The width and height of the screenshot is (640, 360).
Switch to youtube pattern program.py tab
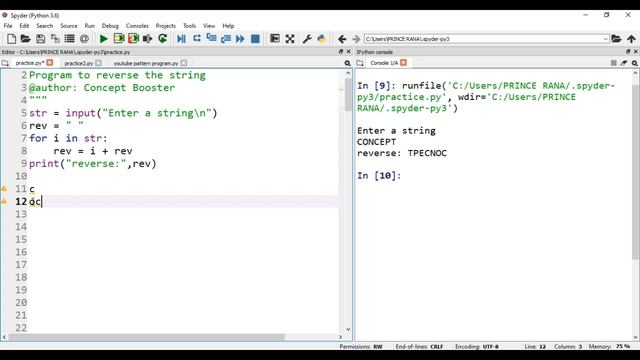146,63
